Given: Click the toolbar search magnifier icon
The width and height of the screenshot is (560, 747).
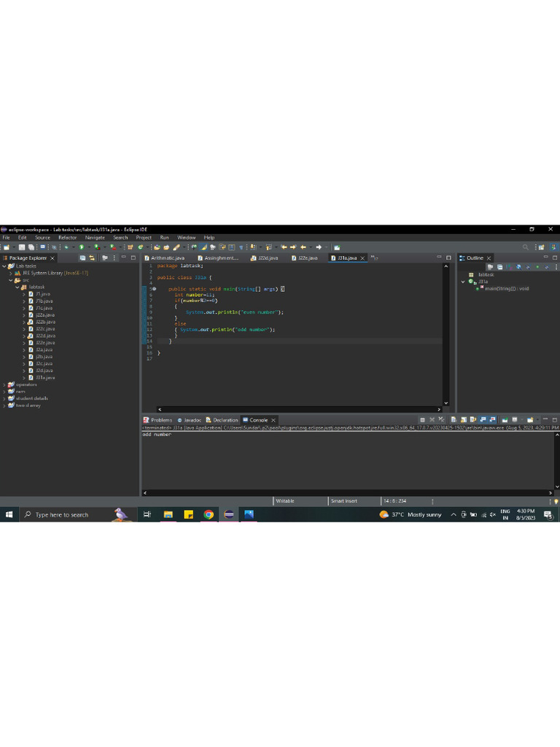Looking at the screenshot, I should tap(525, 247).
